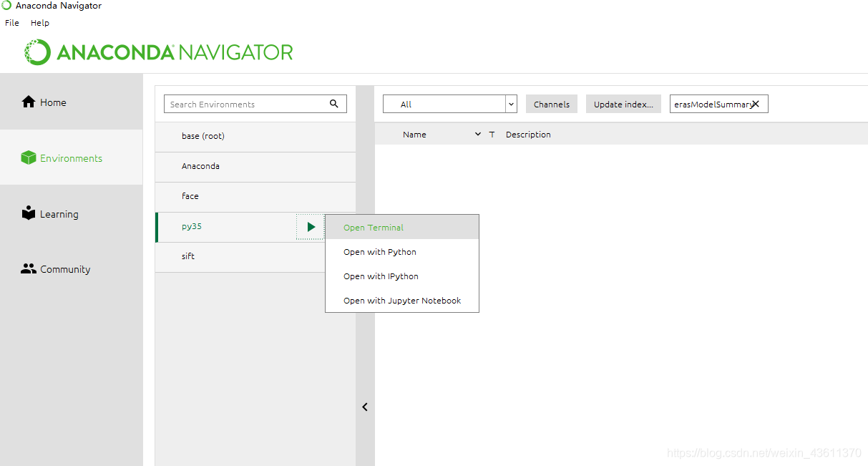Select the Anaconda environment
The height and width of the screenshot is (466, 868).
click(255, 166)
